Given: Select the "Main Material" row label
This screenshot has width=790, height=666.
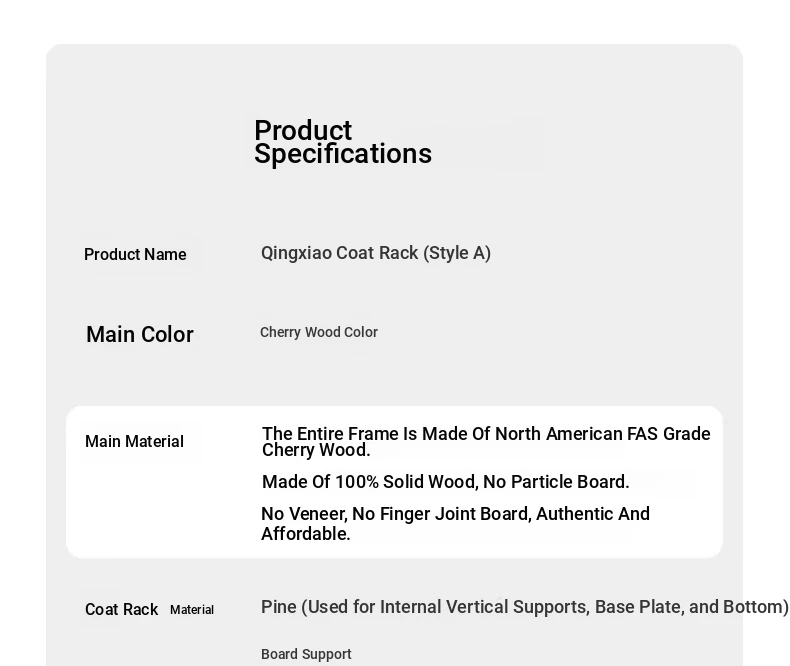Looking at the screenshot, I should pyautogui.click(x=134, y=442).
